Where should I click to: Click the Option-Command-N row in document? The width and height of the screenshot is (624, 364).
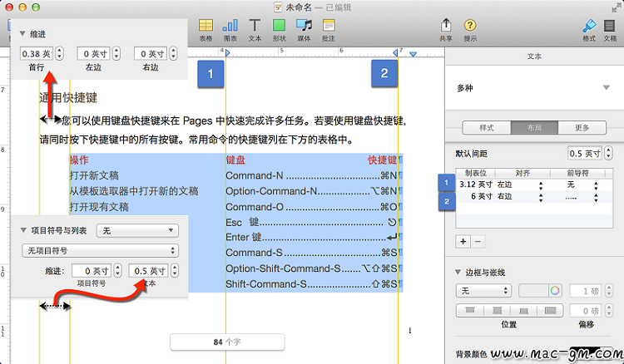coord(271,191)
